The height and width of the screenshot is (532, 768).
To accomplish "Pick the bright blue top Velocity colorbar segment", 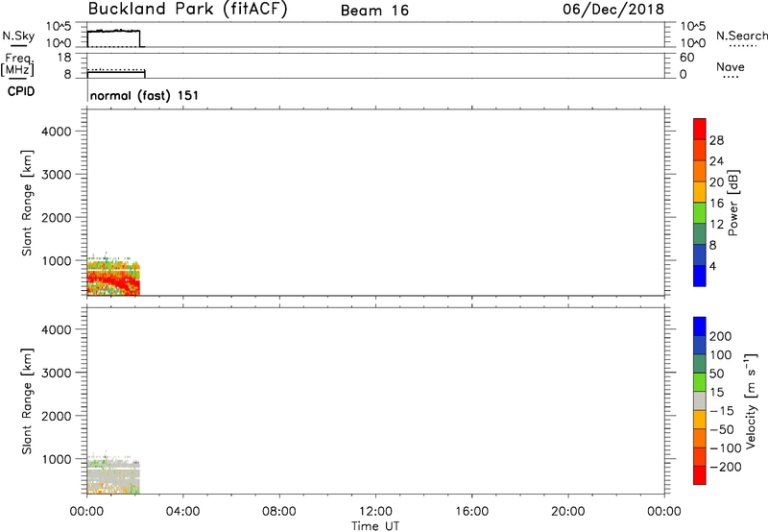I will click(700, 326).
